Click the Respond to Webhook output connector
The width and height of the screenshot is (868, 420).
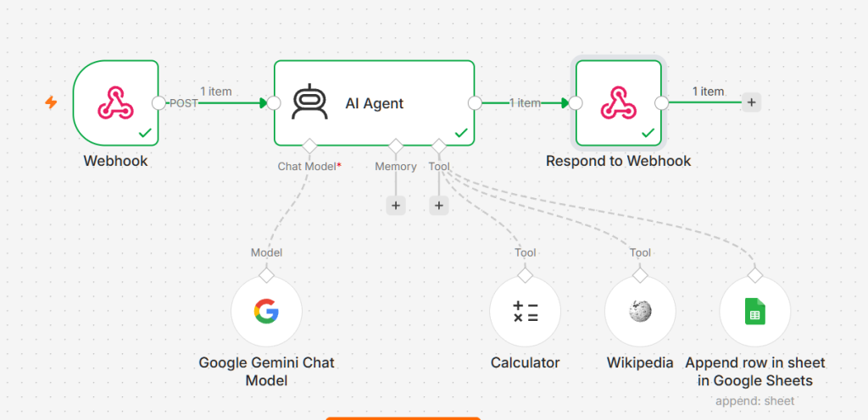[x=661, y=102]
